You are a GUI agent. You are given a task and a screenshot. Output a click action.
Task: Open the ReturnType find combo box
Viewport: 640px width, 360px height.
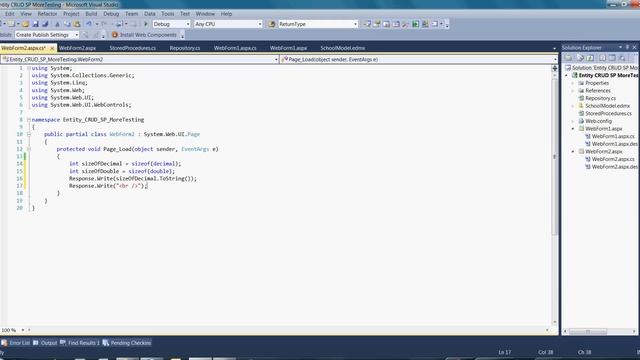(x=355, y=24)
